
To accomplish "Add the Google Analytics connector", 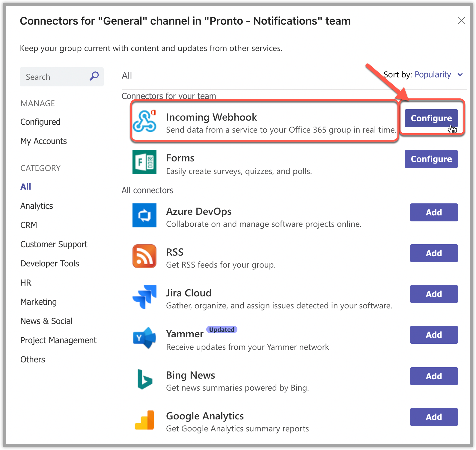I will (x=434, y=417).
